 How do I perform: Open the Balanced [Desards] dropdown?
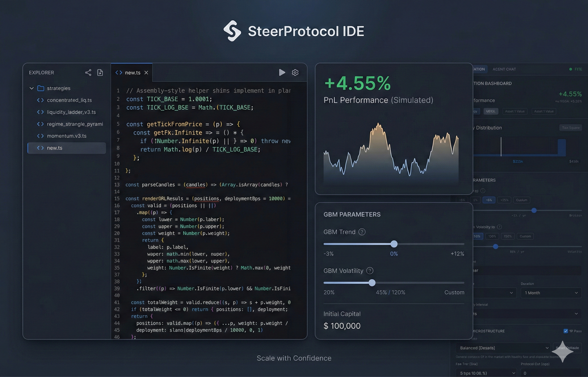point(503,348)
